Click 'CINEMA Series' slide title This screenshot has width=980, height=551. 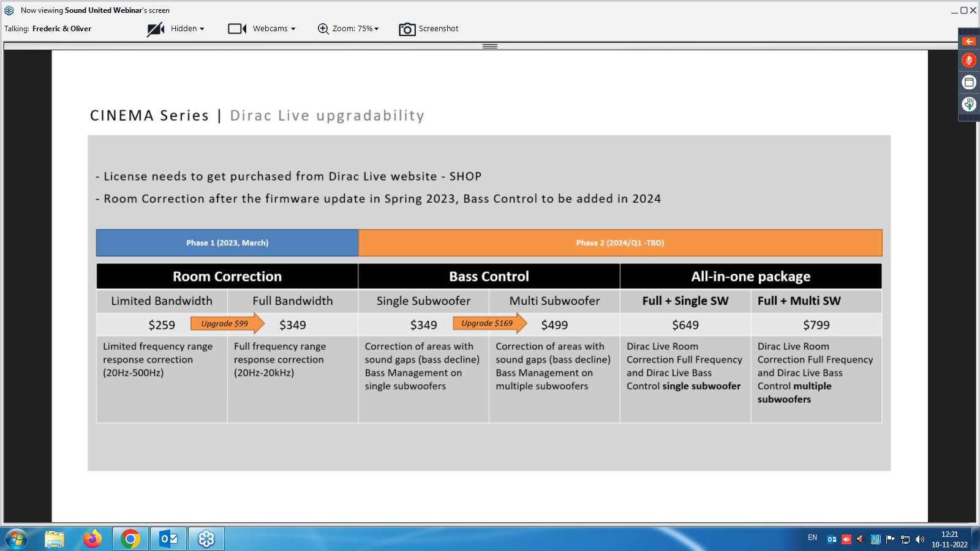149,116
